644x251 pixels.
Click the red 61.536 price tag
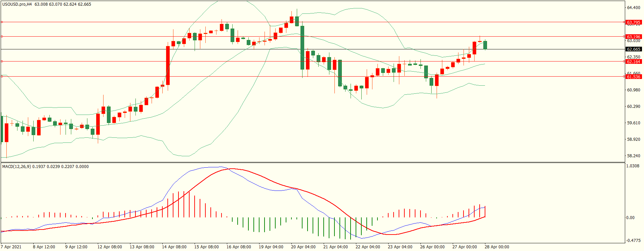tap(634, 77)
